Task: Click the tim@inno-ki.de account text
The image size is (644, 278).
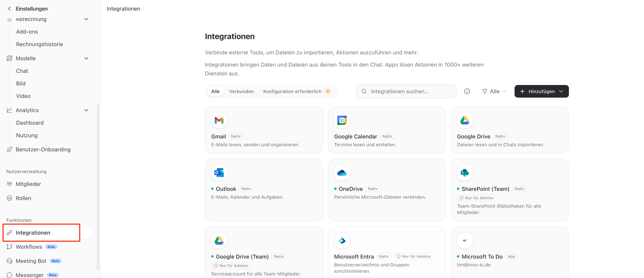Action: pos(474,265)
